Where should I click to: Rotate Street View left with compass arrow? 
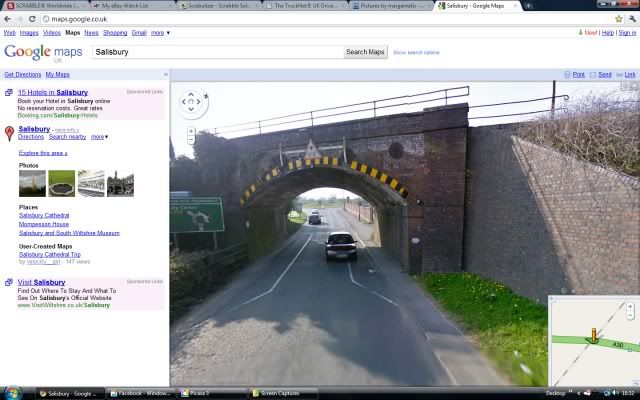pos(184,102)
